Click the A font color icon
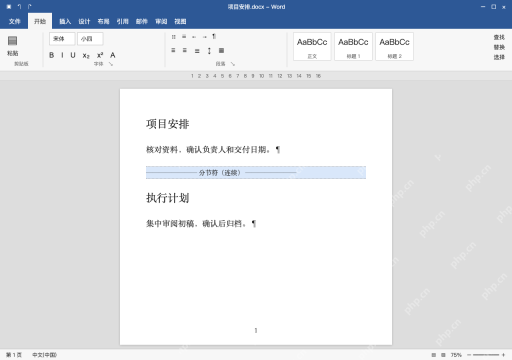 (x=113, y=55)
